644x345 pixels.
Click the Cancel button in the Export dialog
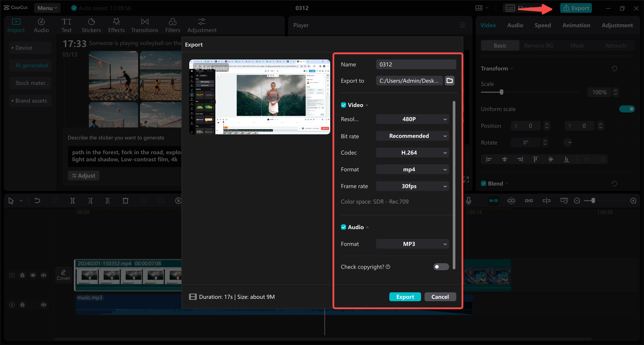pos(440,297)
